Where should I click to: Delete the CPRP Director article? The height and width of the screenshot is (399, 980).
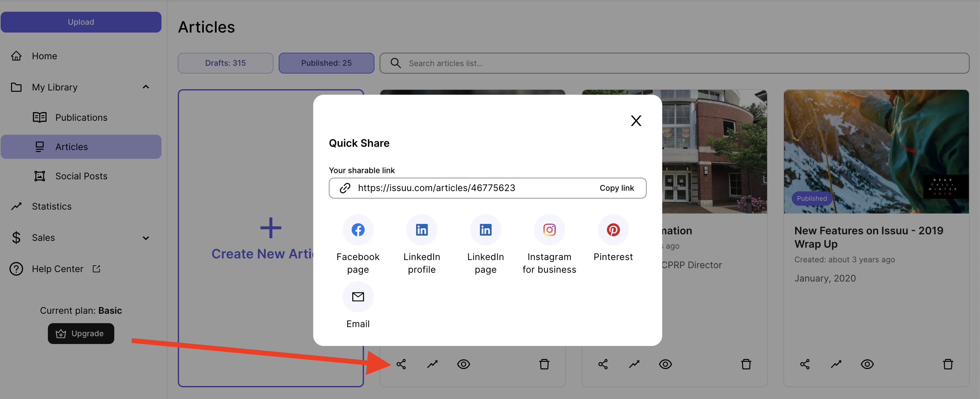click(x=746, y=364)
